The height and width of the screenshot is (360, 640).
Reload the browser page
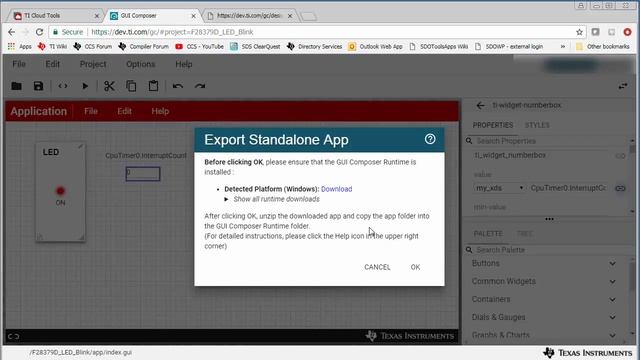pos(39,32)
